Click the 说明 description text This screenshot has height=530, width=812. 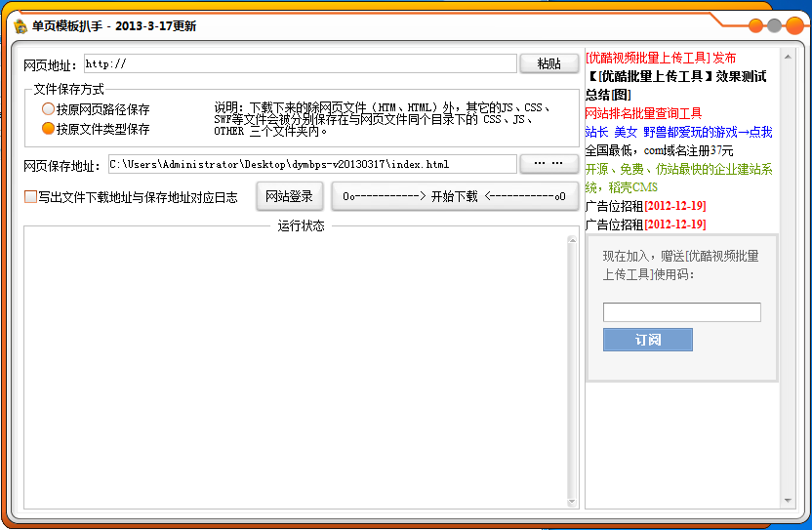(x=383, y=119)
